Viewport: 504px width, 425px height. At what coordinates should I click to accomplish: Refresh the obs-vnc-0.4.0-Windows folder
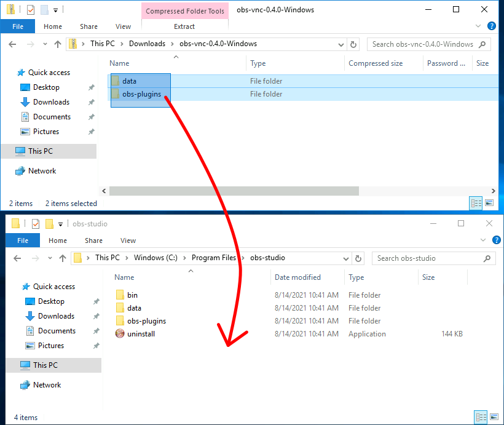353,44
